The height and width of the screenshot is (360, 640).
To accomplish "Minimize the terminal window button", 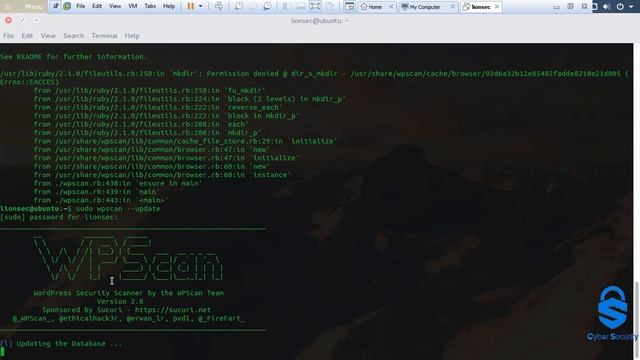I will point(36,20).
